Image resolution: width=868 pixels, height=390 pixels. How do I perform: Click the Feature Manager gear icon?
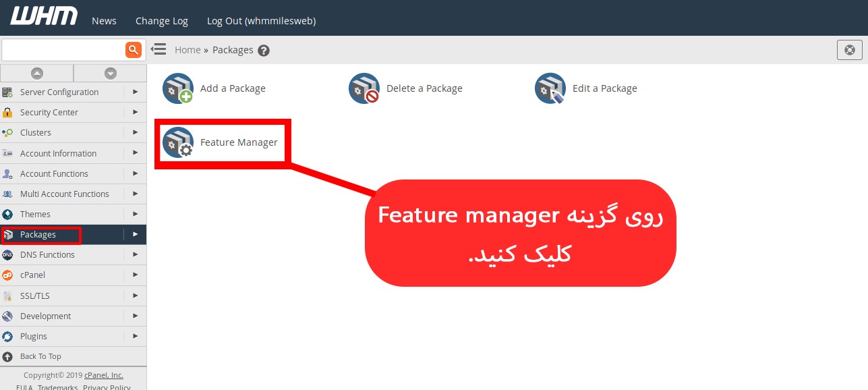(177, 142)
